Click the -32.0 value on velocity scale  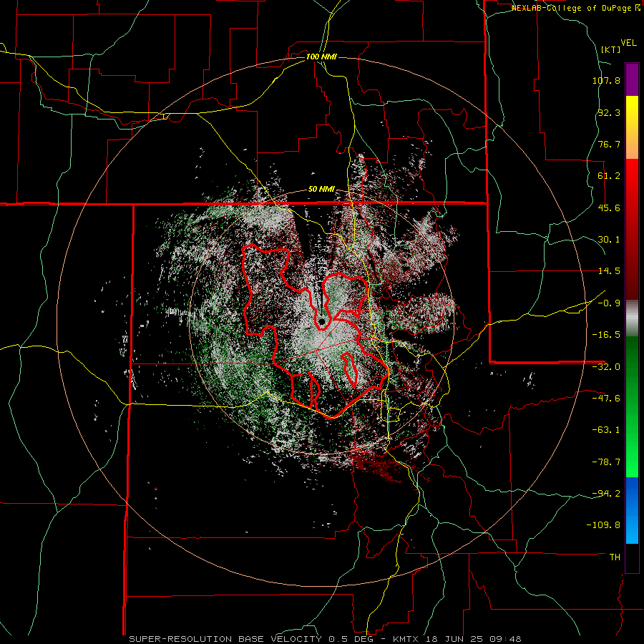tap(606, 367)
